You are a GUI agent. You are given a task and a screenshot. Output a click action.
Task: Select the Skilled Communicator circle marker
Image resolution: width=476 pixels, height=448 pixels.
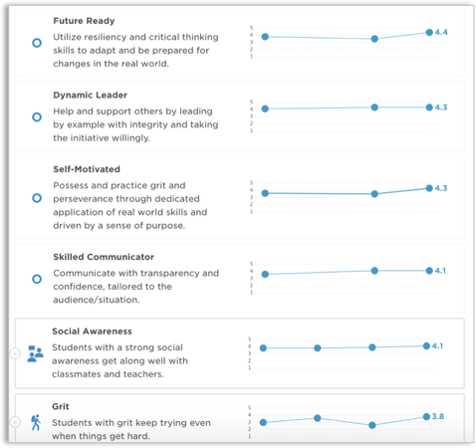(37, 279)
